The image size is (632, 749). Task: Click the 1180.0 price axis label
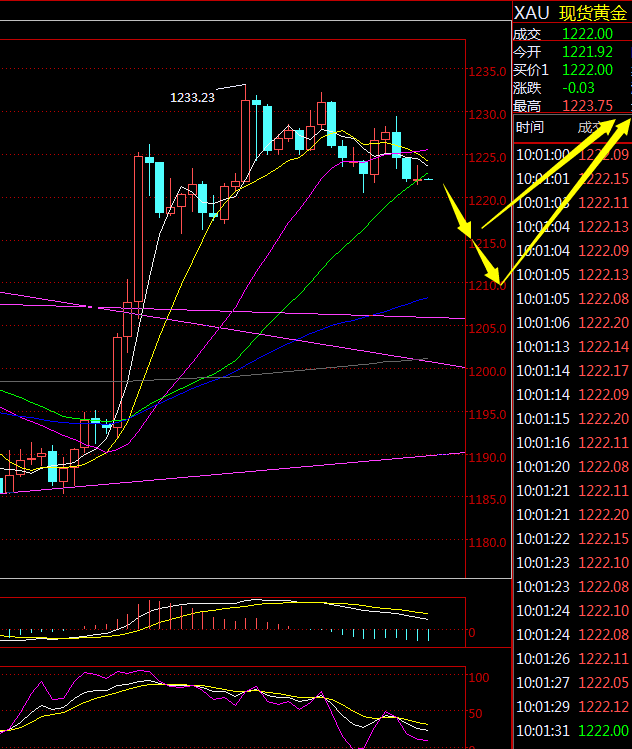pos(486,544)
